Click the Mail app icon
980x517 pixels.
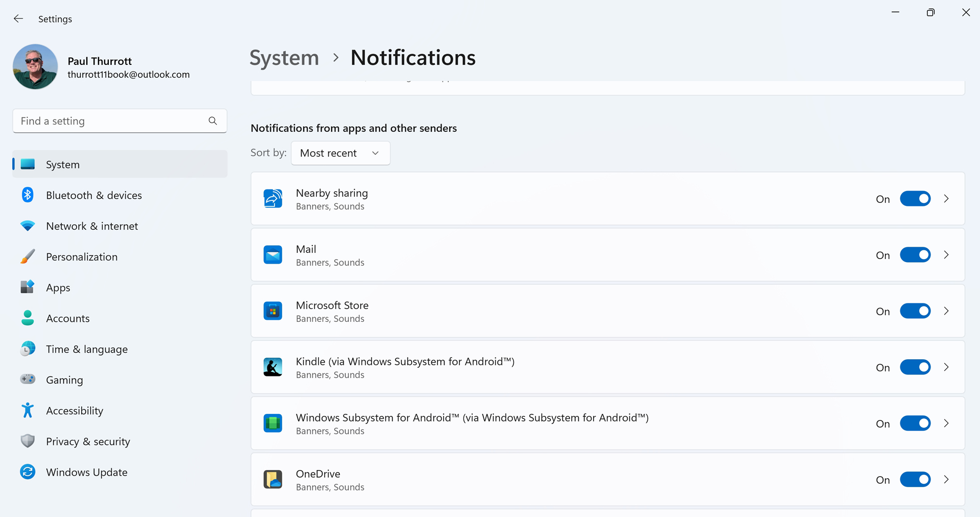(x=273, y=255)
